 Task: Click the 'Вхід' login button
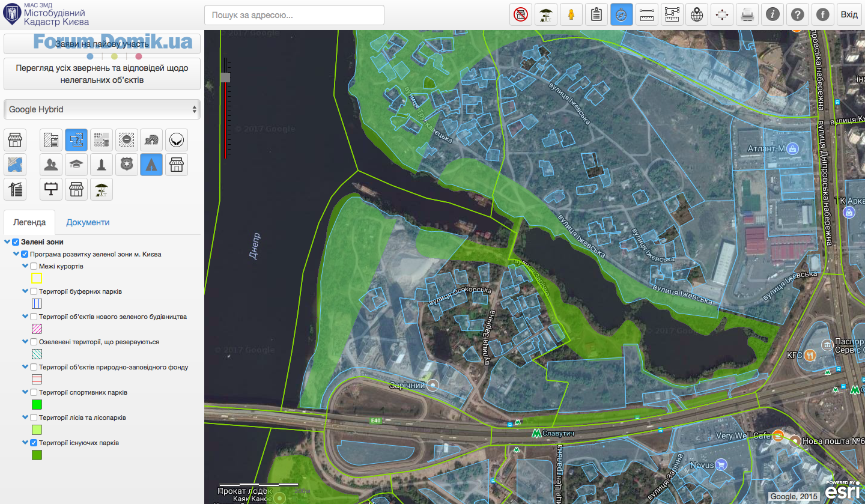(x=849, y=15)
